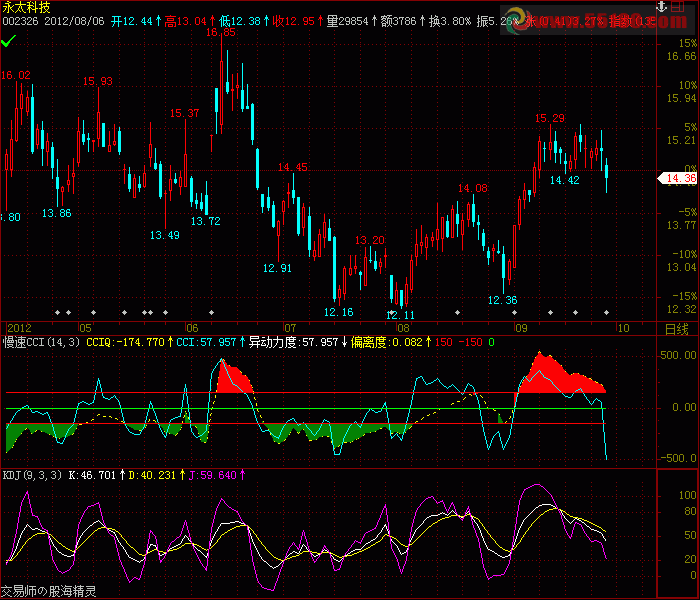Click the 14.36 current price tag

click(676, 178)
